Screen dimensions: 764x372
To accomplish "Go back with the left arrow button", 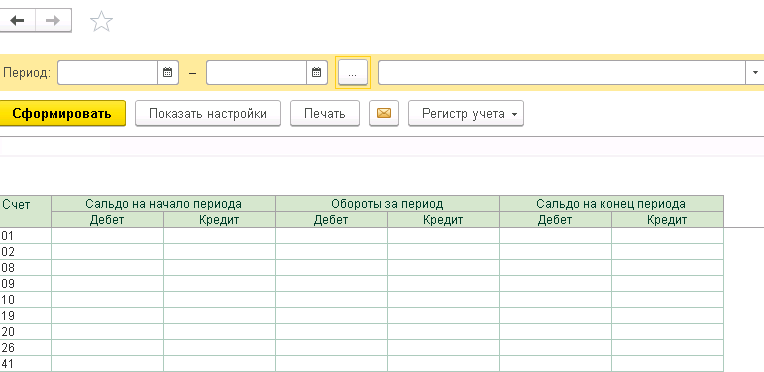I will [x=18, y=20].
